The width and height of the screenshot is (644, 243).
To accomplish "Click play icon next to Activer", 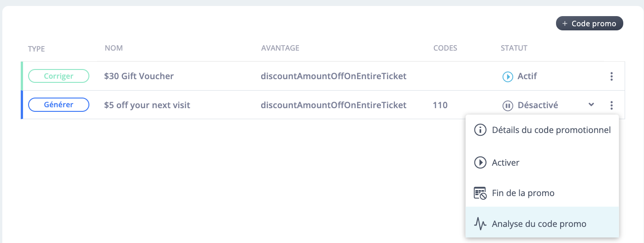I will (x=480, y=163).
